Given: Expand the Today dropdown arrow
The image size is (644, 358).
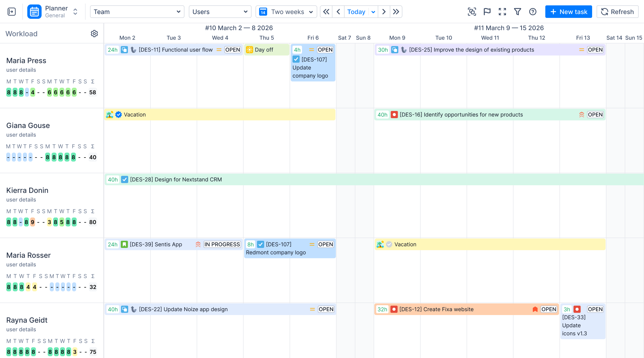Looking at the screenshot, I should click(373, 12).
